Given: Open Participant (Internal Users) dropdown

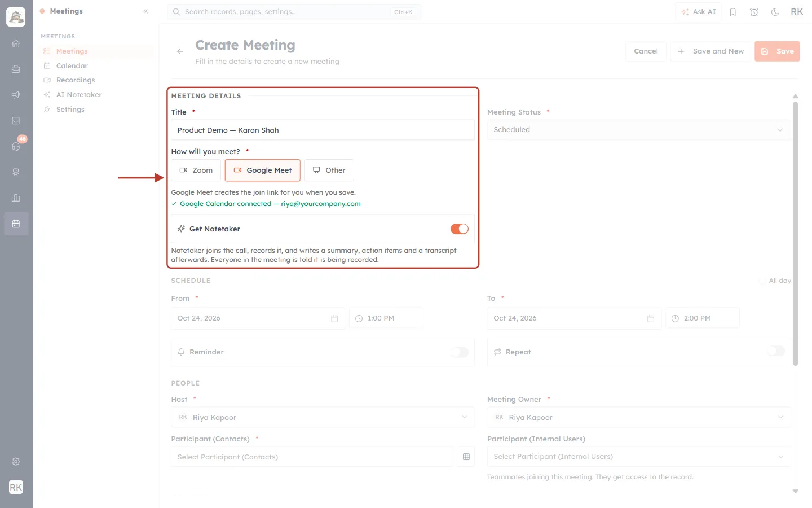Looking at the screenshot, I should (x=639, y=457).
